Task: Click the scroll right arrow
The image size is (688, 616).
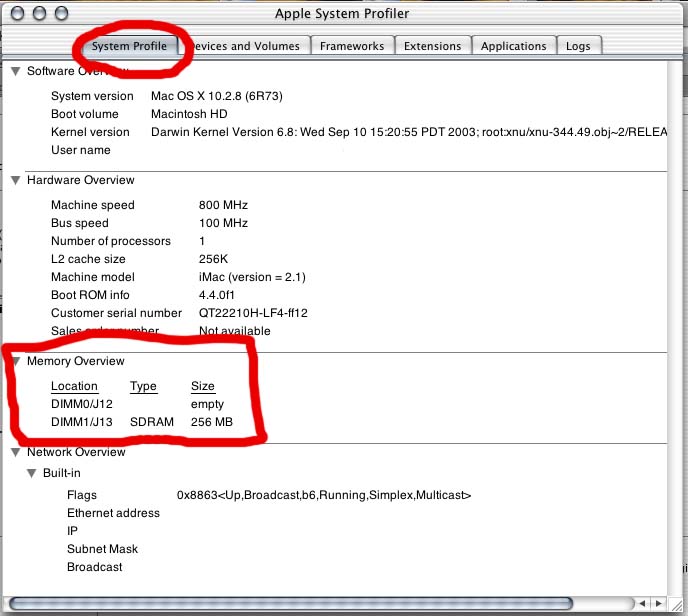Action: click(x=659, y=604)
